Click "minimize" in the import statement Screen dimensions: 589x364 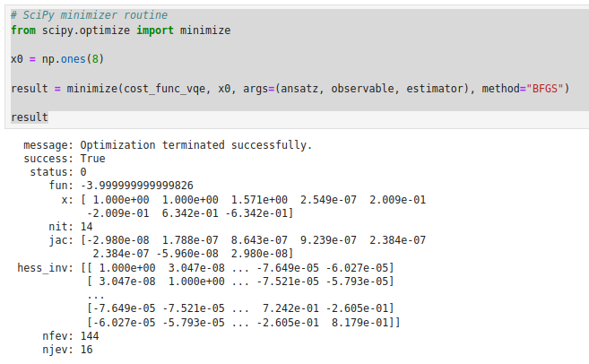pos(205,30)
